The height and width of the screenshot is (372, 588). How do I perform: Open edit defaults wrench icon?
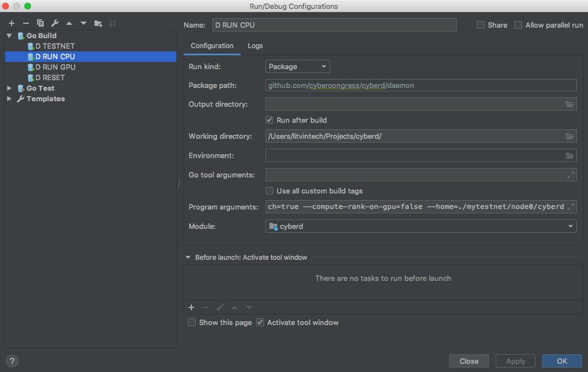coord(55,23)
